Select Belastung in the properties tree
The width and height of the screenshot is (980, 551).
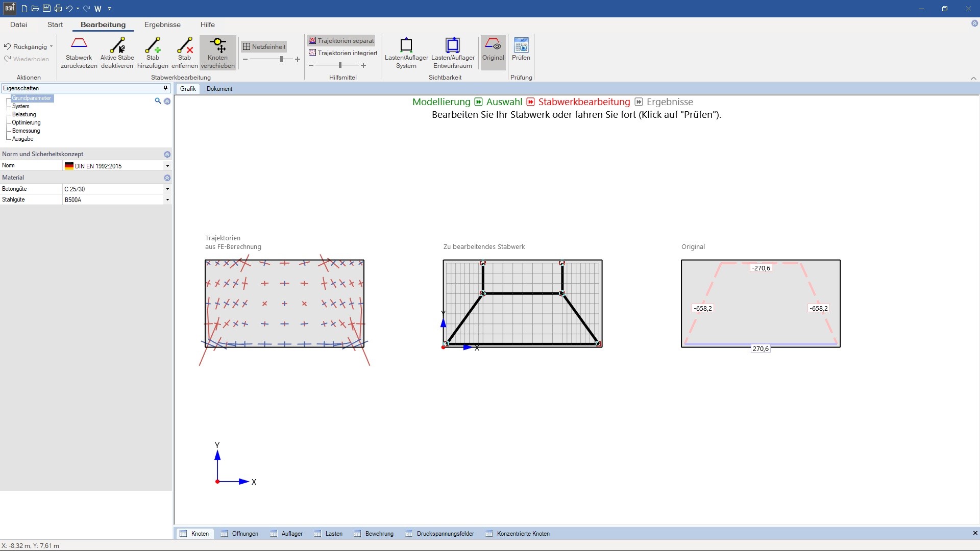pyautogui.click(x=24, y=115)
